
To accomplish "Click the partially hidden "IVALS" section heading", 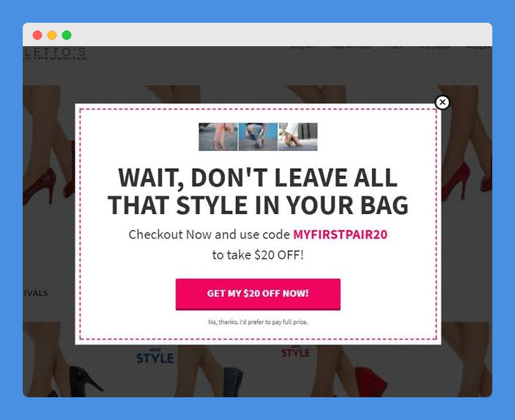I will 35,293.
